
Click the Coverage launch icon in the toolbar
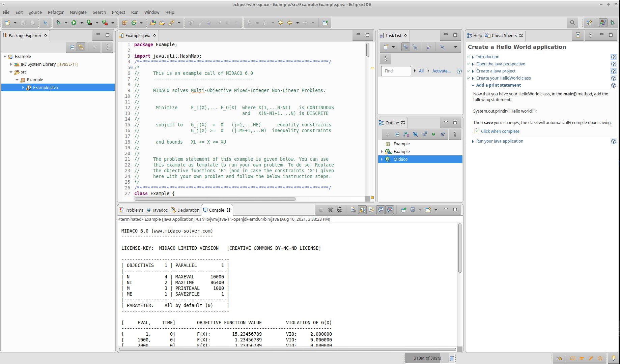pyautogui.click(x=89, y=23)
